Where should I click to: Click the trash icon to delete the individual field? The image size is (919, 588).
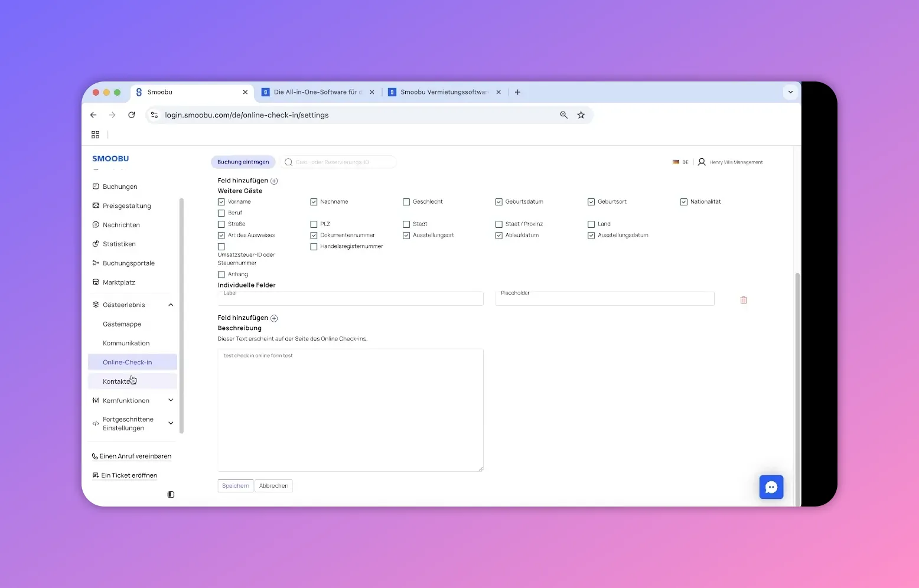pos(743,300)
